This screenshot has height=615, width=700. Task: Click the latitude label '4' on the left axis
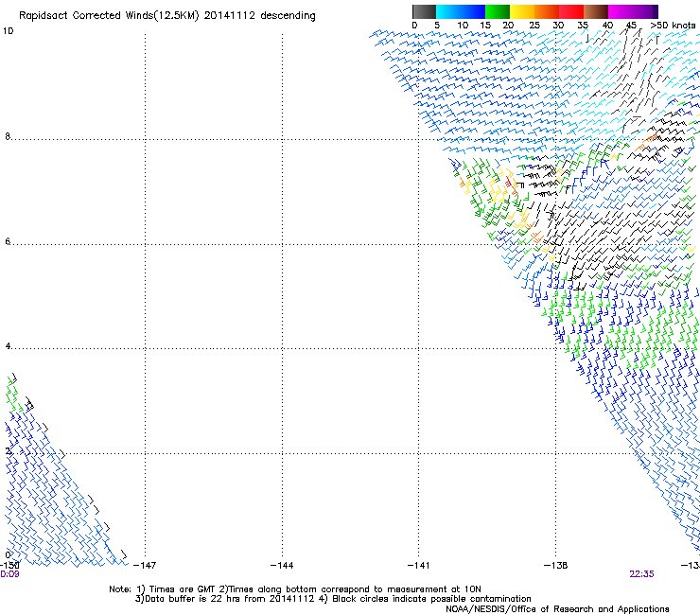8,346
